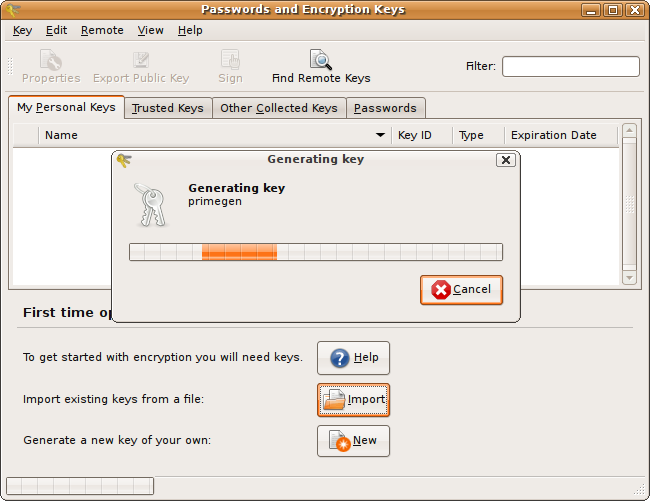Cancel the key generation
Viewport: 650px width, 501px height.
461,290
